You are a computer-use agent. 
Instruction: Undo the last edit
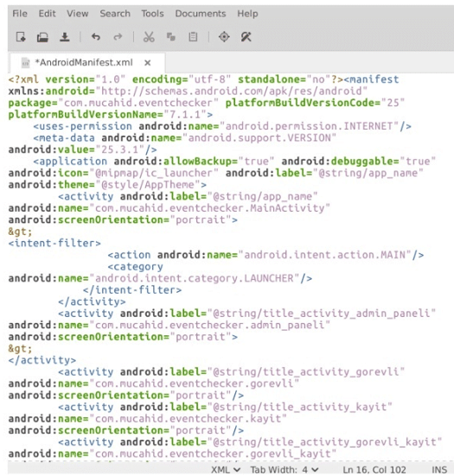96,37
